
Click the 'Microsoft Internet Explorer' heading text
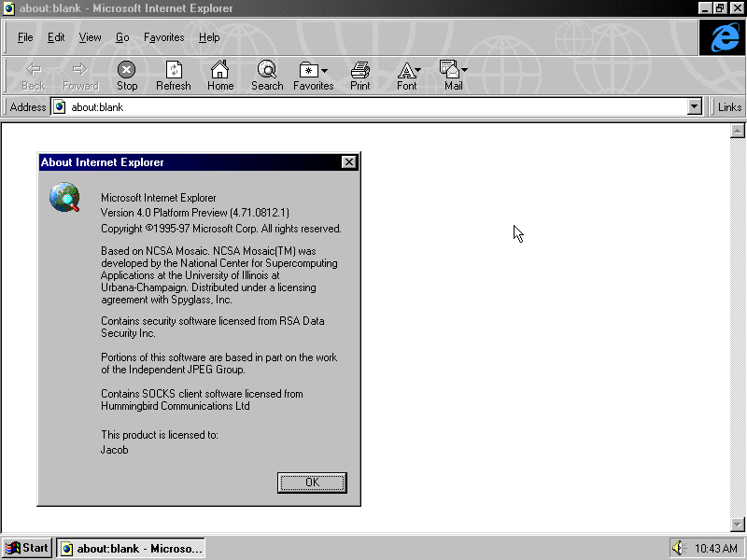(x=158, y=198)
